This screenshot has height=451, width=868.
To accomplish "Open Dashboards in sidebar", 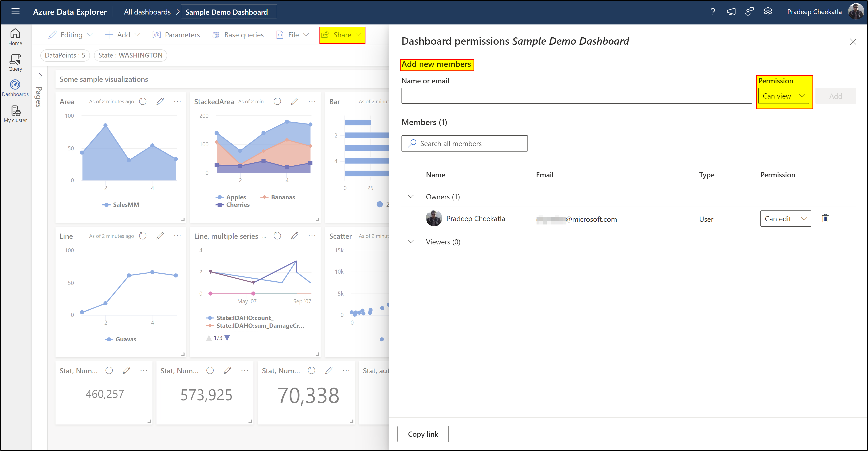I will [15, 88].
